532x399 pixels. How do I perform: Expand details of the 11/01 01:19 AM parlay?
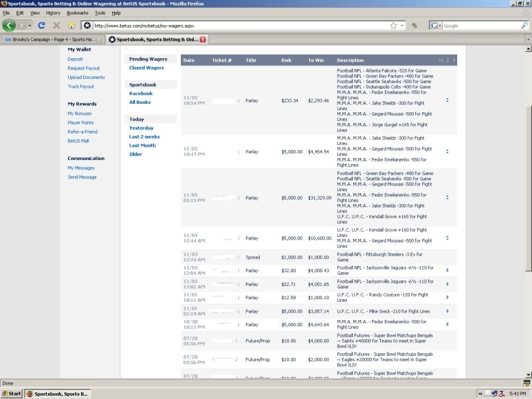(447, 311)
